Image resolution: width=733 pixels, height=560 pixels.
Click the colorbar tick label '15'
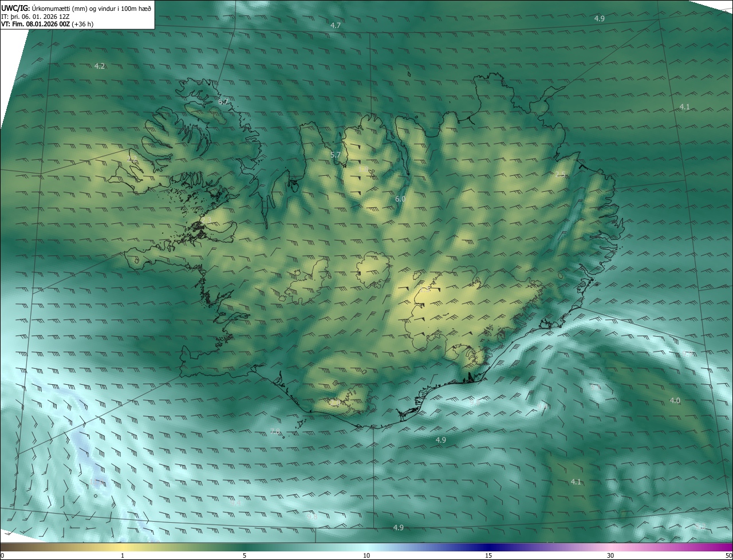tap(488, 556)
